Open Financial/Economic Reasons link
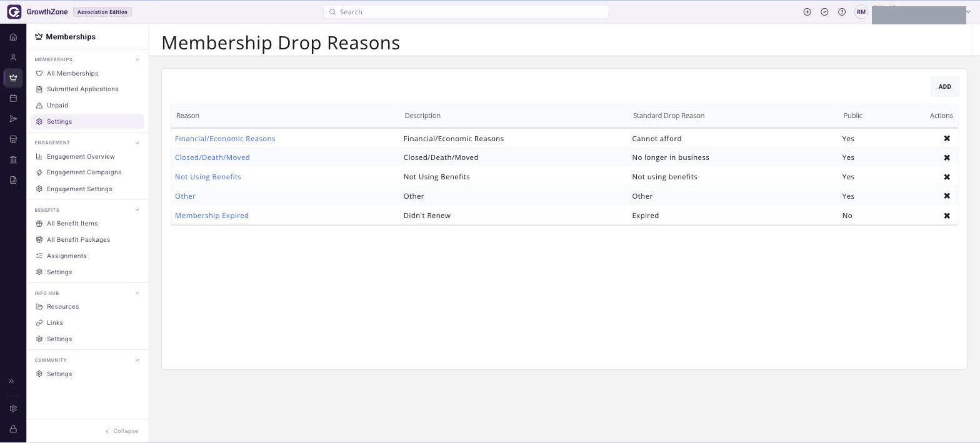This screenshot has height=443, width=980. (225, 139)
